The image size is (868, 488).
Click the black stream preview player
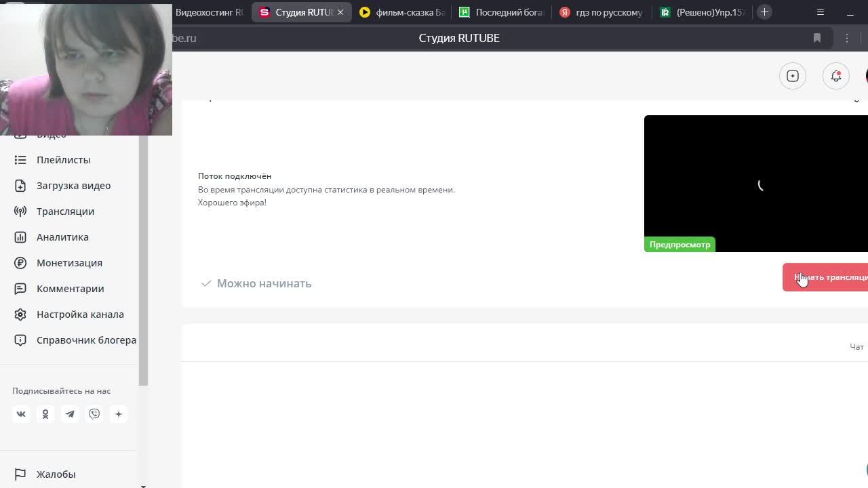click(x=756, y=184)
